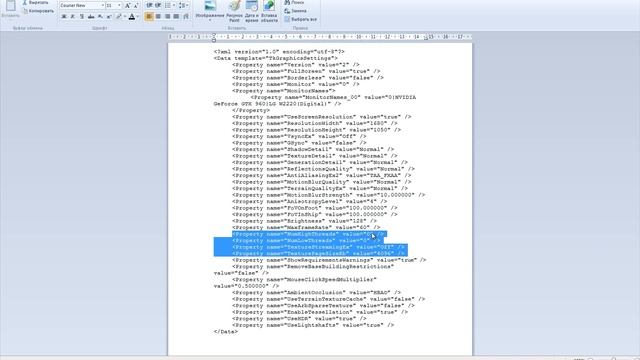Click the ShowRequirementsWarnings property line

coord(329,260)
